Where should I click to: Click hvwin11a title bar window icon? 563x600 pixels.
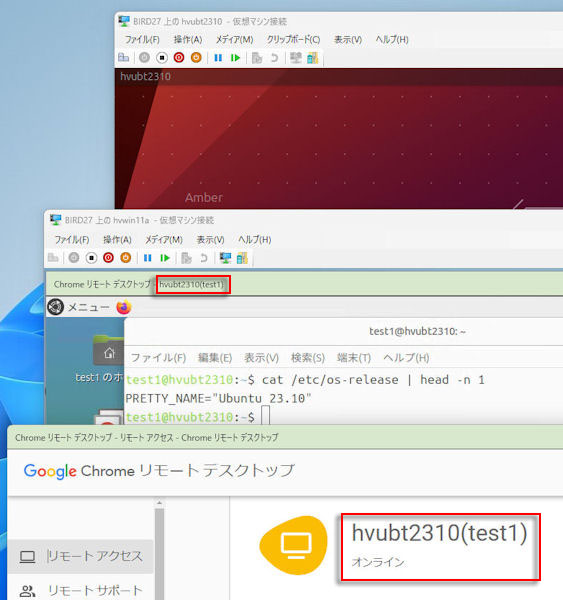[x=55, y=220]
